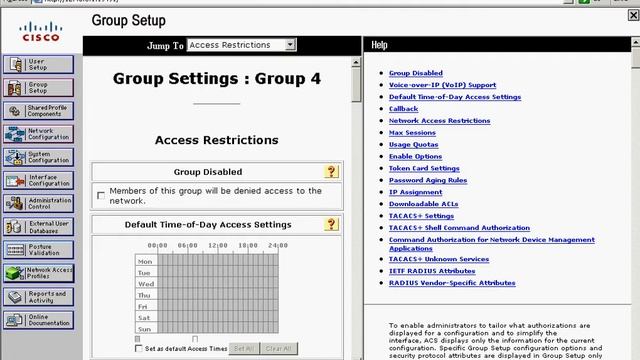
Task: Open TACACS+ Shell Command Authorization link
Action: 459,228
